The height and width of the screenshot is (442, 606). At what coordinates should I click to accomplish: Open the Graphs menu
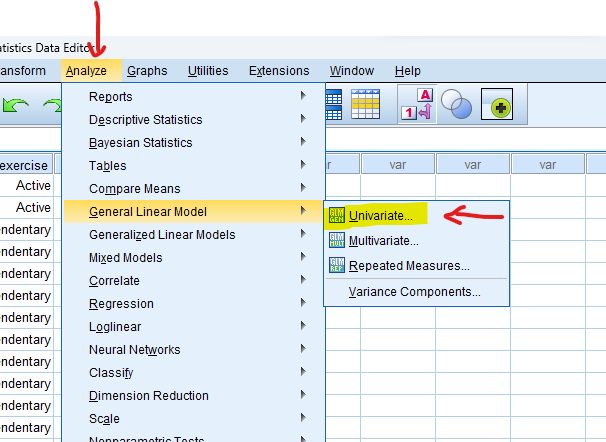(147, 71)
